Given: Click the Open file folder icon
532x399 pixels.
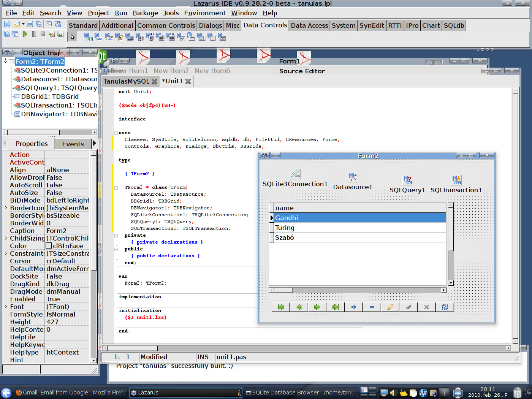Looking at the screenshot, I should point(16,24).
